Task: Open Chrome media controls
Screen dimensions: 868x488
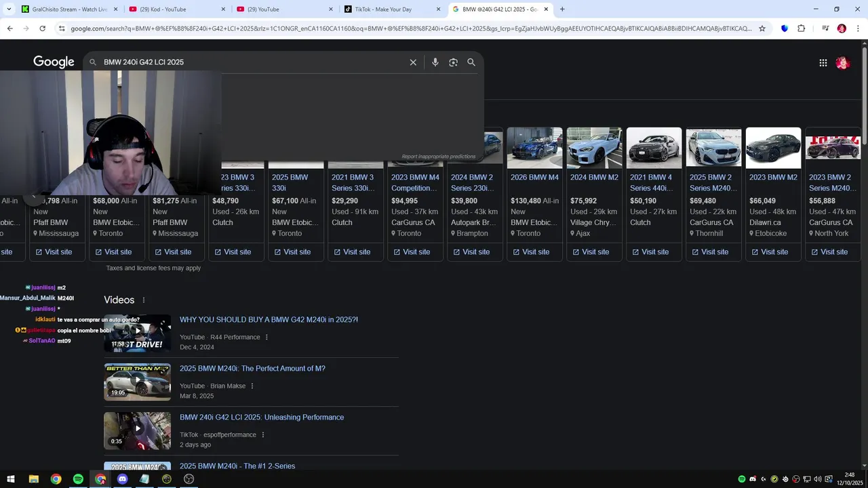Action: tap(825, 28)
